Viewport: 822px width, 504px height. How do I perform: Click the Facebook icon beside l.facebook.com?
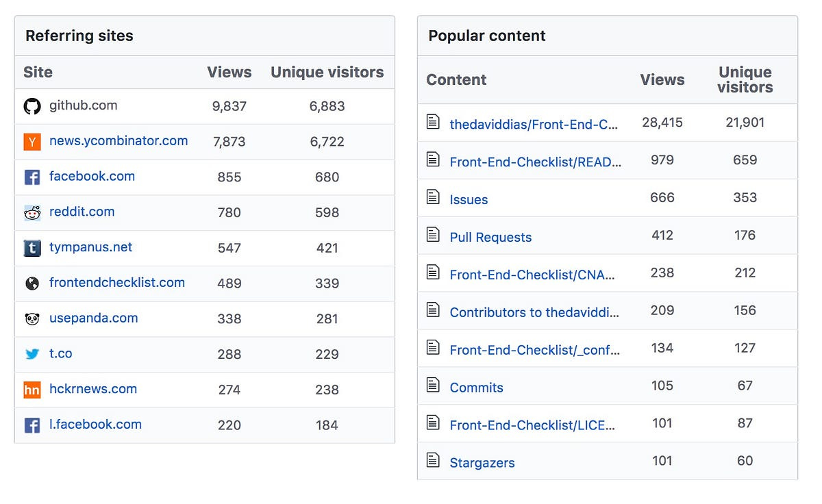32,425
